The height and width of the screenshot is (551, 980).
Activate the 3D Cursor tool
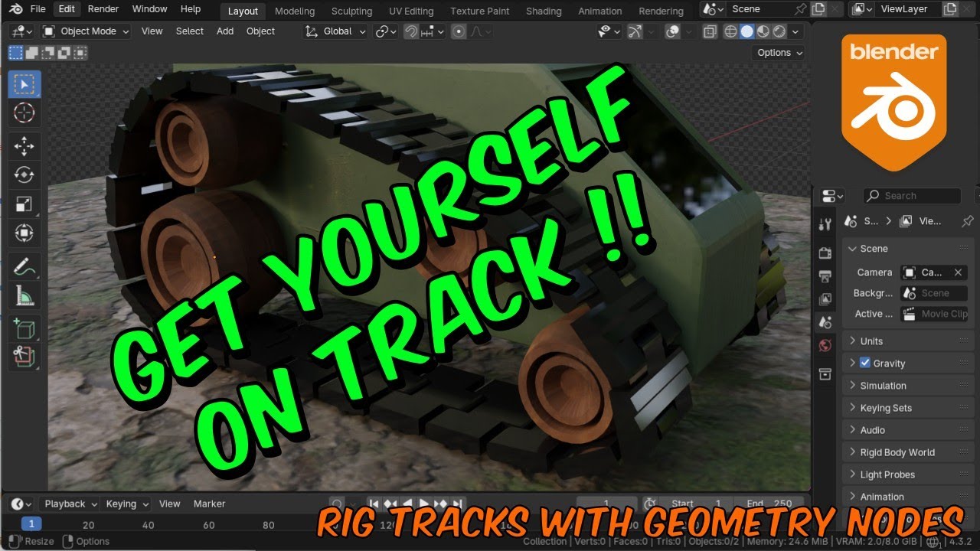[x=24, y=113]
